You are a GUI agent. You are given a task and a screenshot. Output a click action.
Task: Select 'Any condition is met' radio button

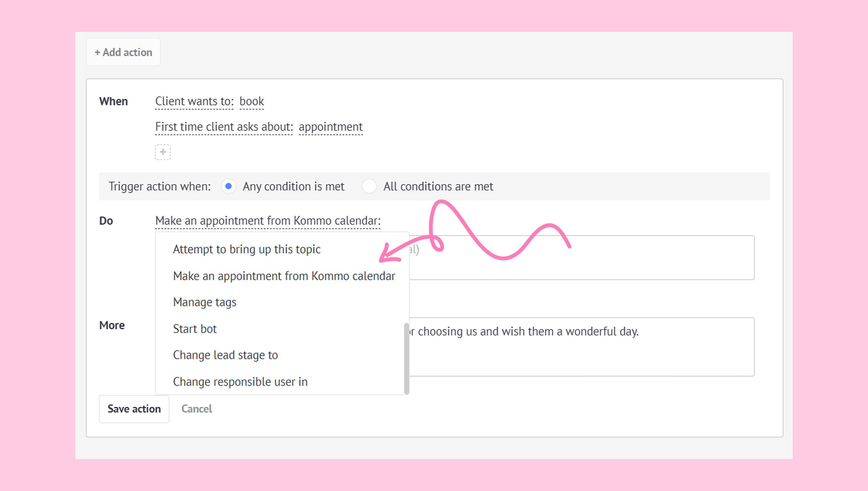pyautogui.click(x=228, y=186)
